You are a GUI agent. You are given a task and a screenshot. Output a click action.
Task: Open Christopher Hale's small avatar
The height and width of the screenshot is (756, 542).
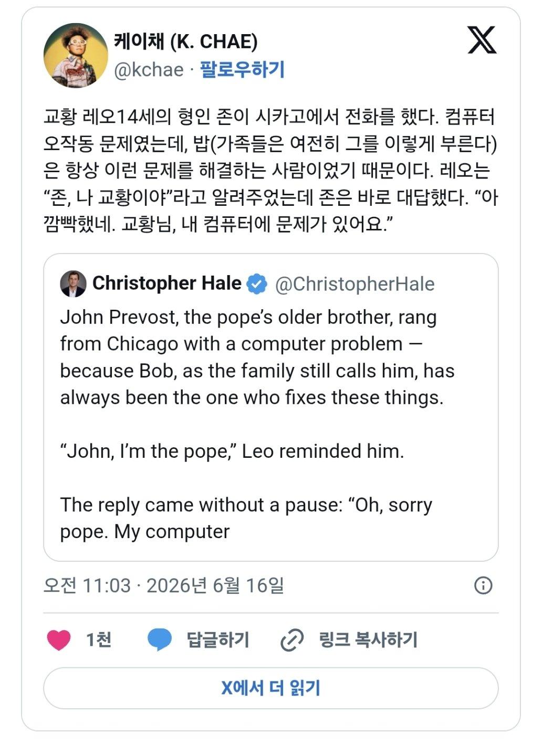click(x=74, y=283)
